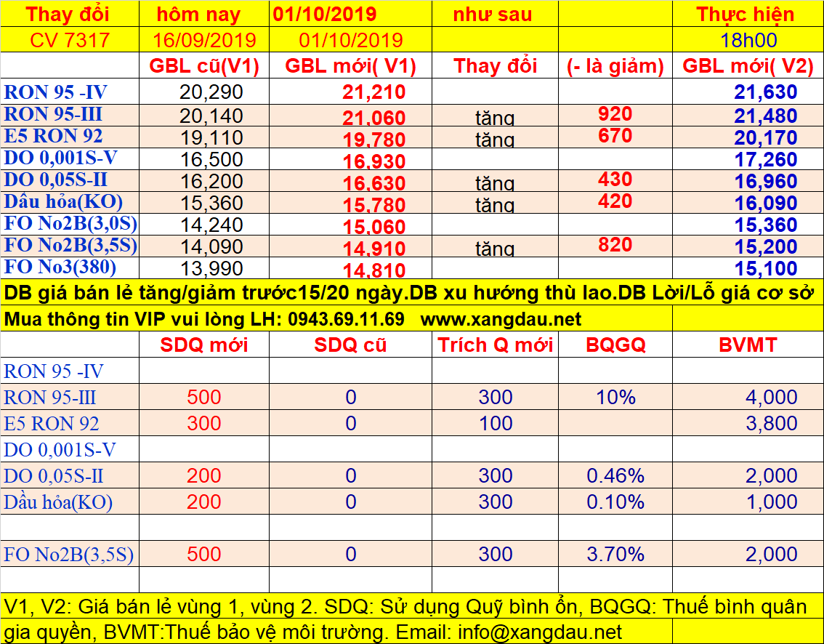Click the 'SDQ cũ' column header
This screenshot has height=644, width=824.
pos(350,345)
